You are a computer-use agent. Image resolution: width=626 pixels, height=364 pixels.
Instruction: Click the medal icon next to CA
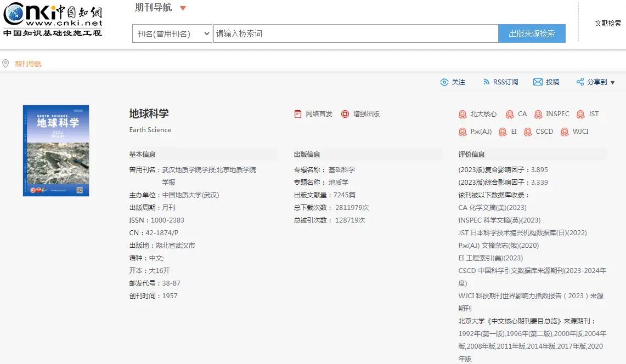click(510, 115)
